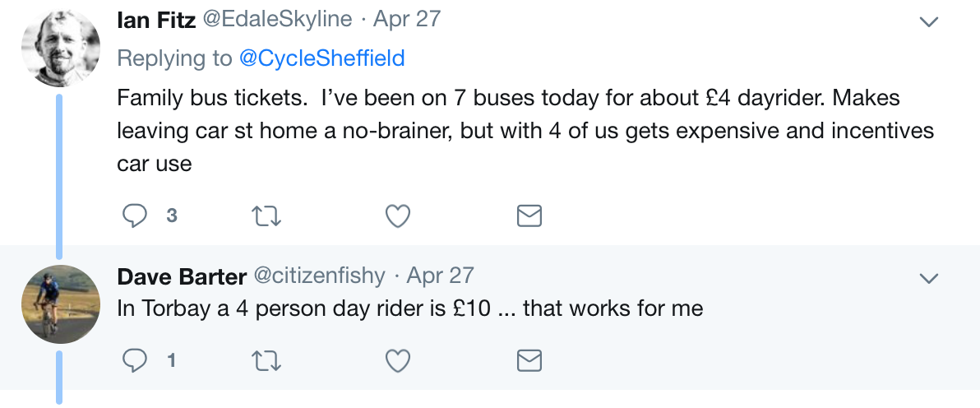Click the @EdaleSkyline handle
This screenshot has width=980, height=408.
[x=276, y=20]
